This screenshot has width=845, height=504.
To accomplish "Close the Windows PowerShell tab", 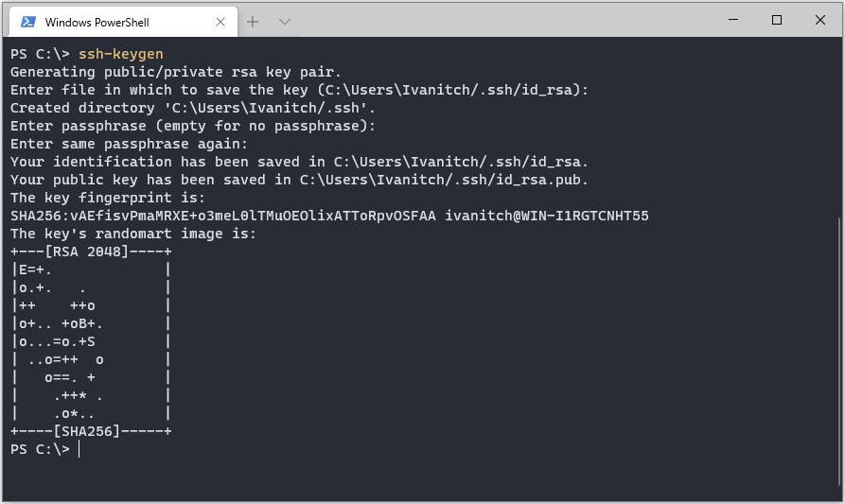I will [220, 22].
